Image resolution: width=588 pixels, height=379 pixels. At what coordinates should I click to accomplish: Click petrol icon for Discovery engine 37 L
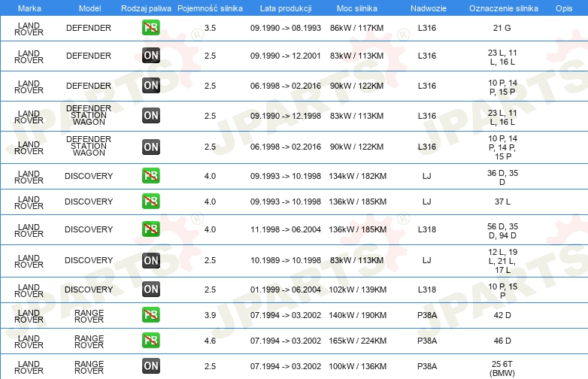(150, 201)
